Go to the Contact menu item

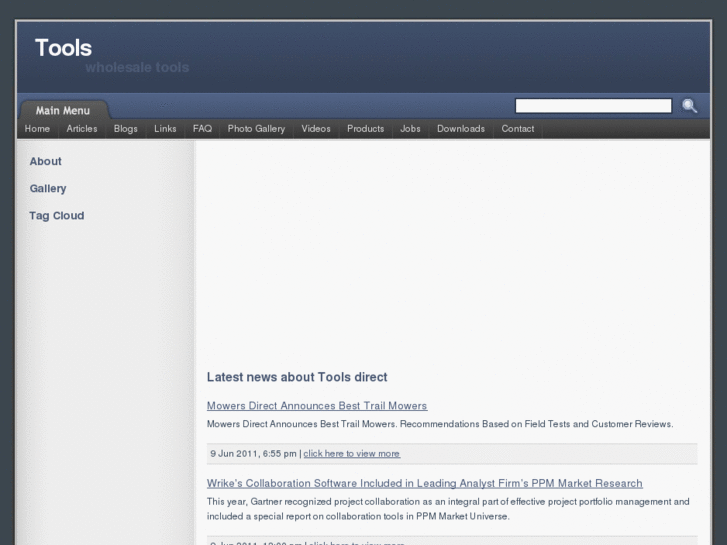[x=517, y=129]
